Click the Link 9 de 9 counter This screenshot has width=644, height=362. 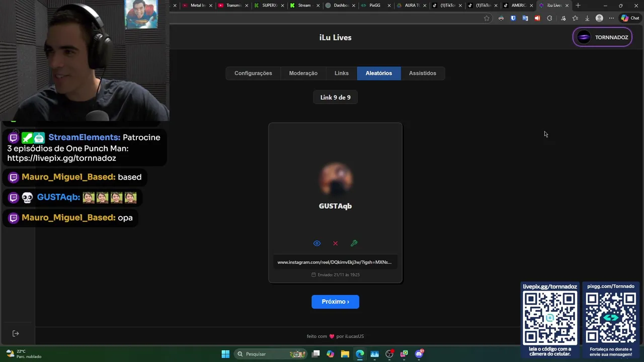(336, 98)
